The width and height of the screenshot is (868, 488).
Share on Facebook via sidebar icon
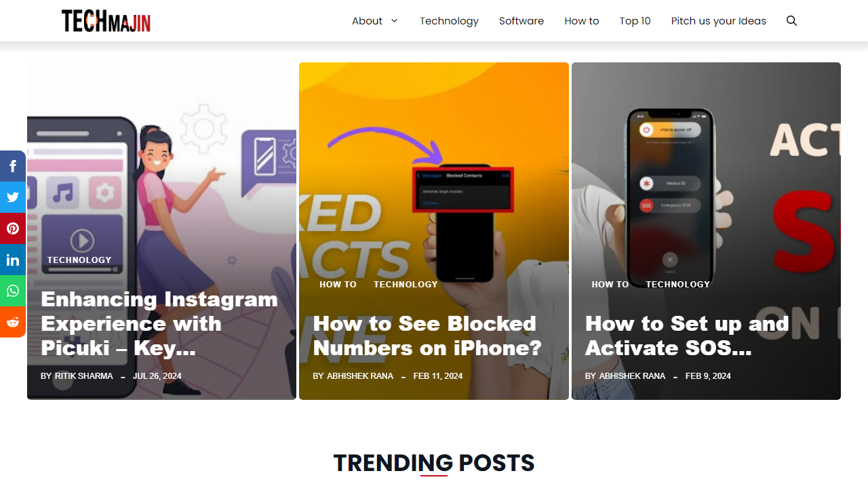coord(13,166)
